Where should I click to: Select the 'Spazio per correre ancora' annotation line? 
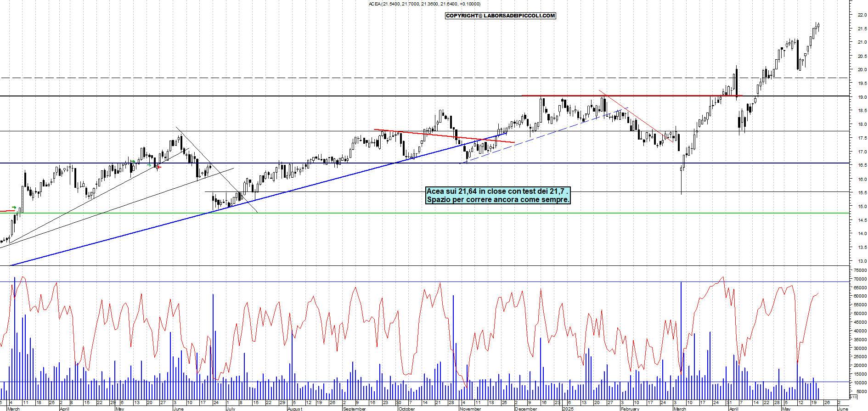tap(498, 200)
